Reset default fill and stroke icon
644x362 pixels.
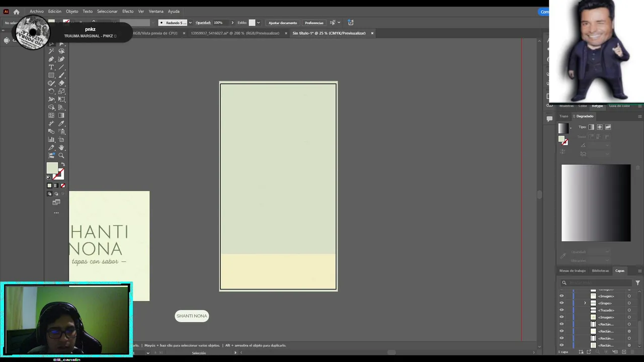coord(49,177)
